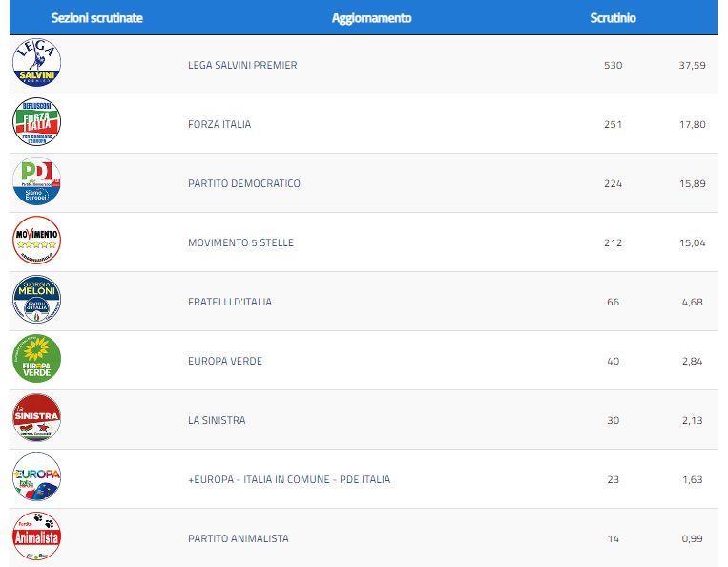
Task: Click the Europa Verde sunflower logo
Action: click(36, 360)
